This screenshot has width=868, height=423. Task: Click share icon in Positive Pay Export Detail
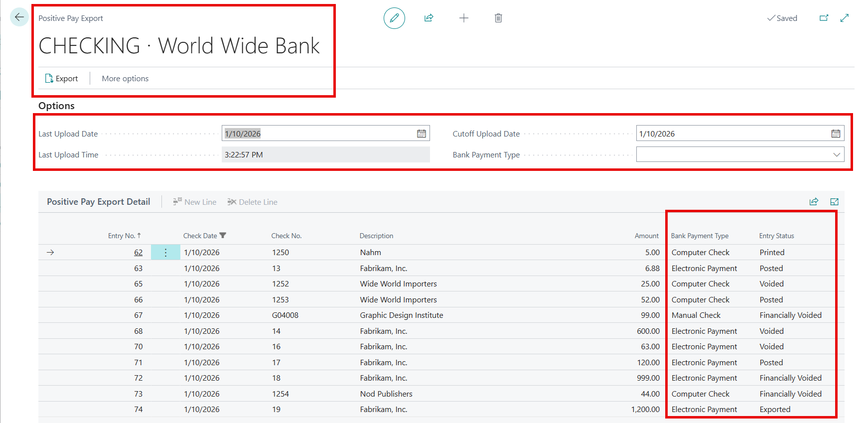coord(814,202)
